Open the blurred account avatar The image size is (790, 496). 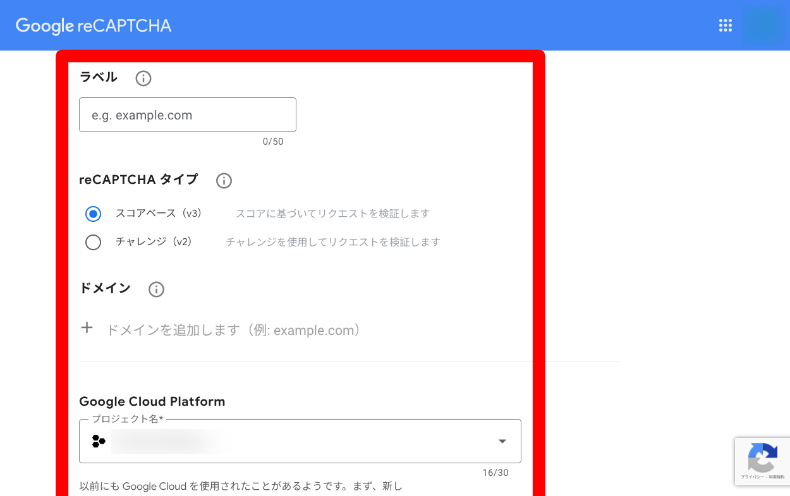764,25
